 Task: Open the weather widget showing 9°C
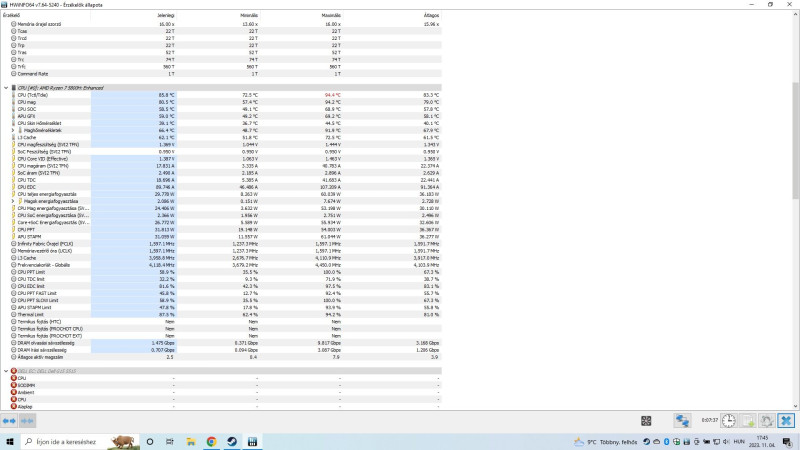[x=606, y=442]
